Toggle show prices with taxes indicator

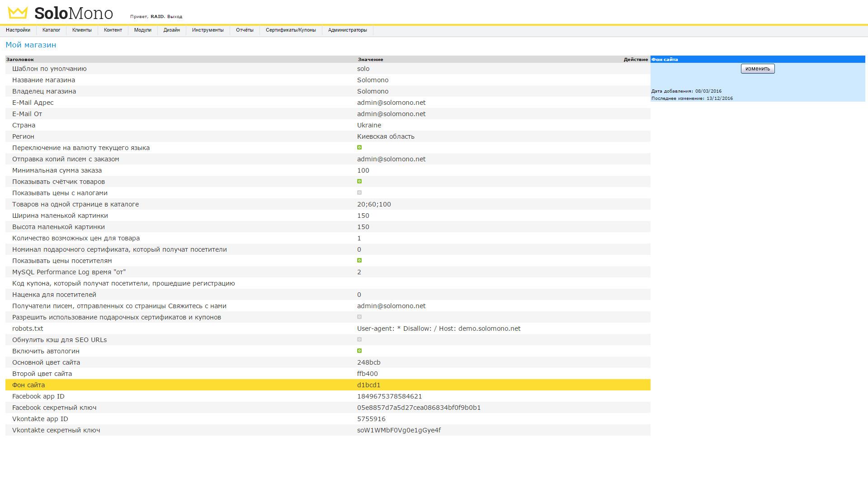click(x=359, y=192)
